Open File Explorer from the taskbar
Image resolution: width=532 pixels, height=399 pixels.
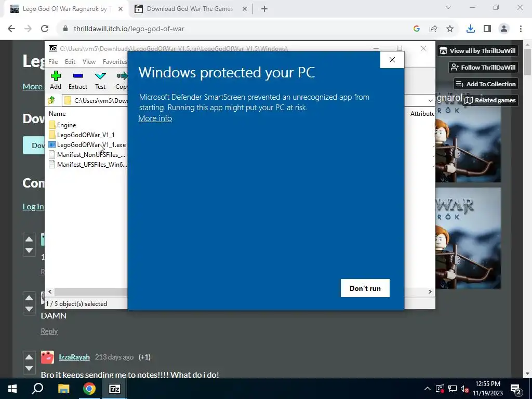(x=63, y=389)
